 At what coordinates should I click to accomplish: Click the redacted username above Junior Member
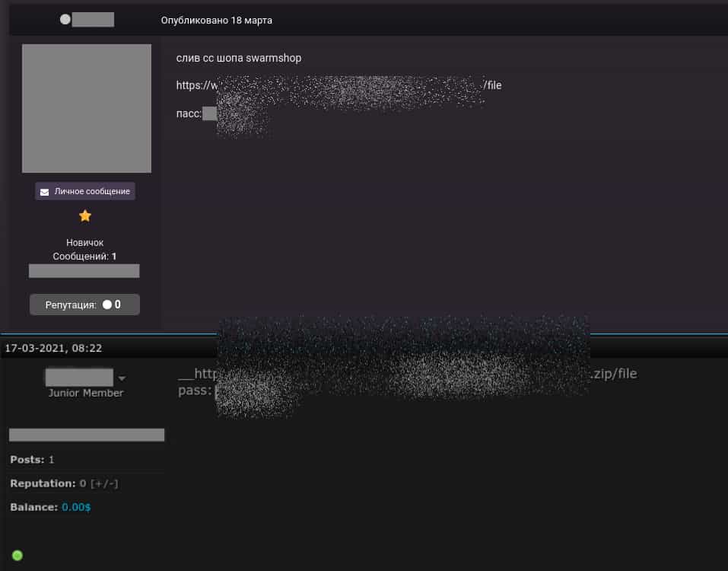point(79,377)
